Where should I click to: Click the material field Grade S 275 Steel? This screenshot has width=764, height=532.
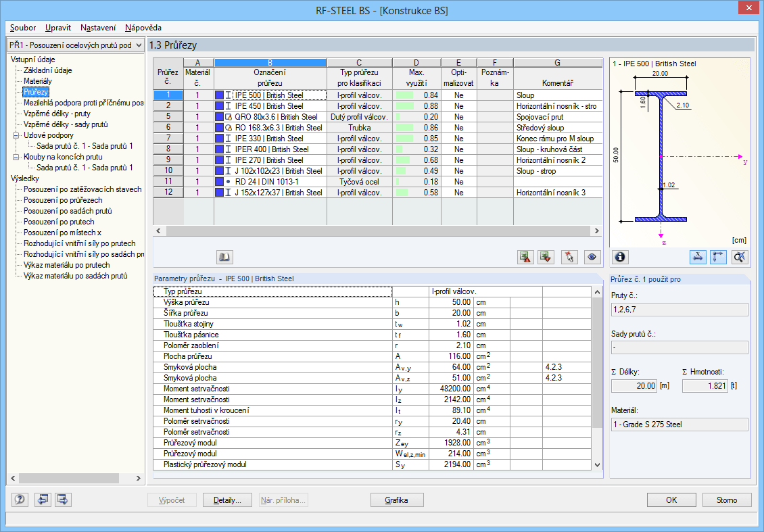pyautogui.click(x=679, y=425)
